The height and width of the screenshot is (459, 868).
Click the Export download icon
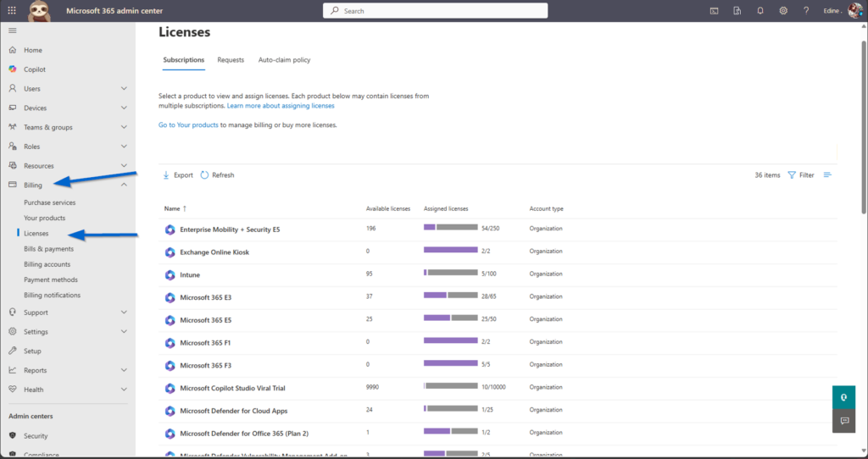166,174
